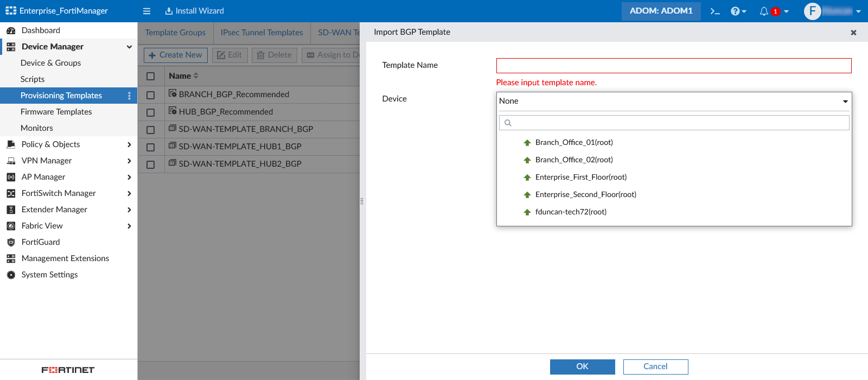Click the Create New button

pyautogui.click(x=175, y=55)
